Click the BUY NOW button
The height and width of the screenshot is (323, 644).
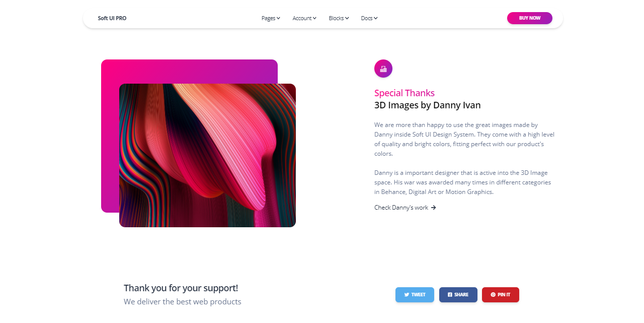point(530,18)
